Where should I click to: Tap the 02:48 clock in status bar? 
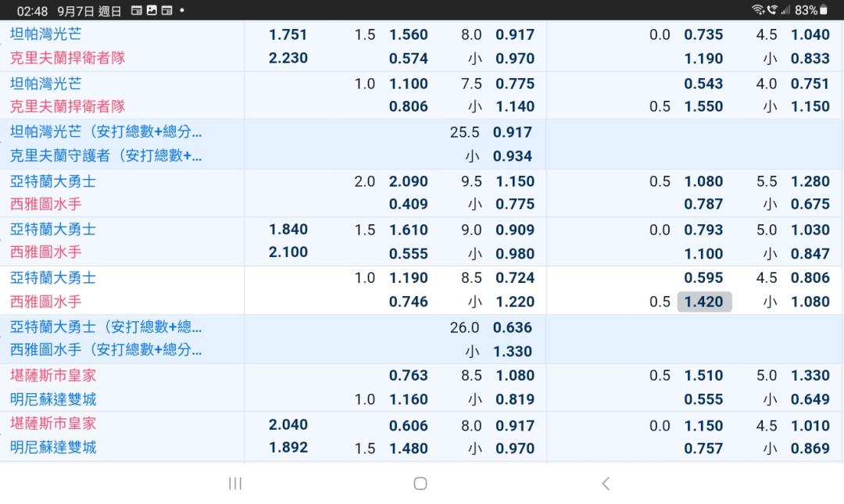[x=32, y=11]
